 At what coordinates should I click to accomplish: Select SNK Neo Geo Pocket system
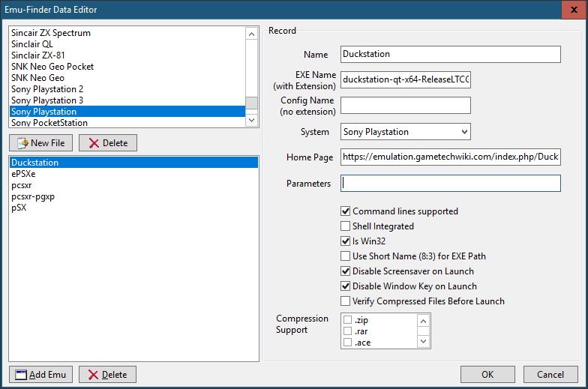(x=127, y=66)
